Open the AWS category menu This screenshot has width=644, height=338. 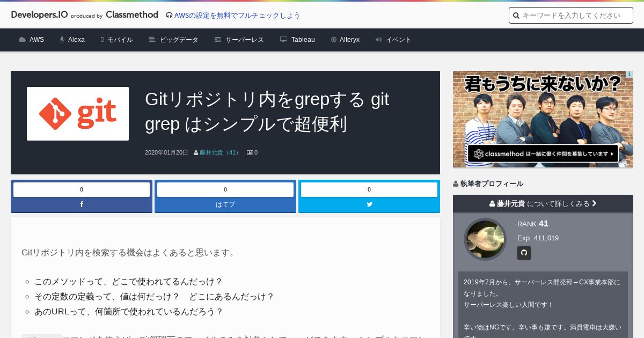31,40
